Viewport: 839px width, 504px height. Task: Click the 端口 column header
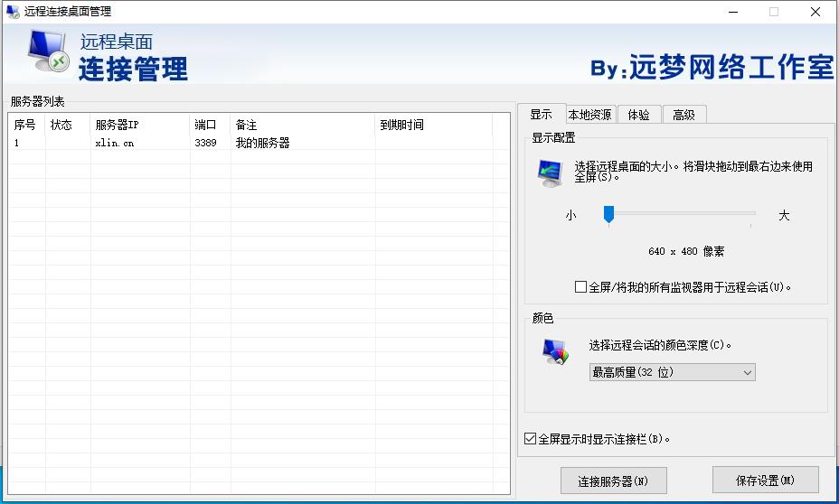coord(210,125)
